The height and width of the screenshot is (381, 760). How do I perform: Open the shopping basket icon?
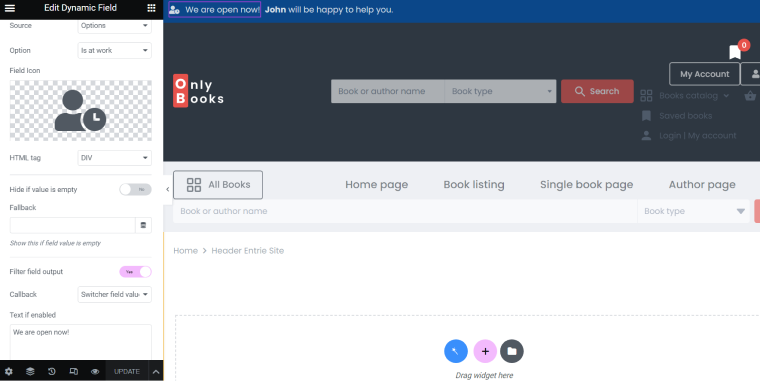click(x=750, y=95)
